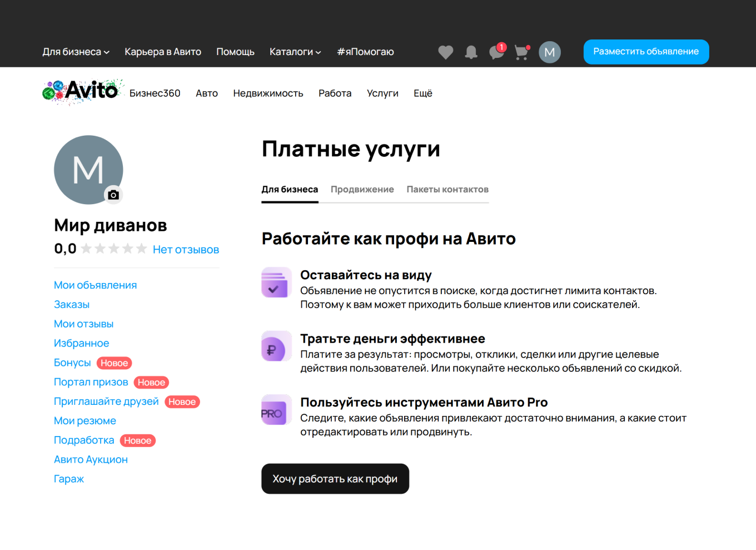Open favorites via the heart icon

(x=445, y=52)
